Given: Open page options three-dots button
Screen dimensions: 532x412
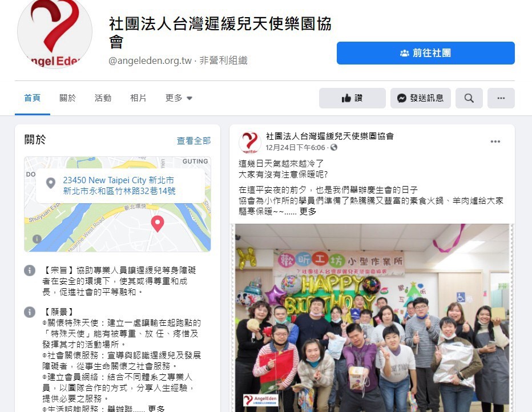Looking at the screenshot, I should coord(501,98).
